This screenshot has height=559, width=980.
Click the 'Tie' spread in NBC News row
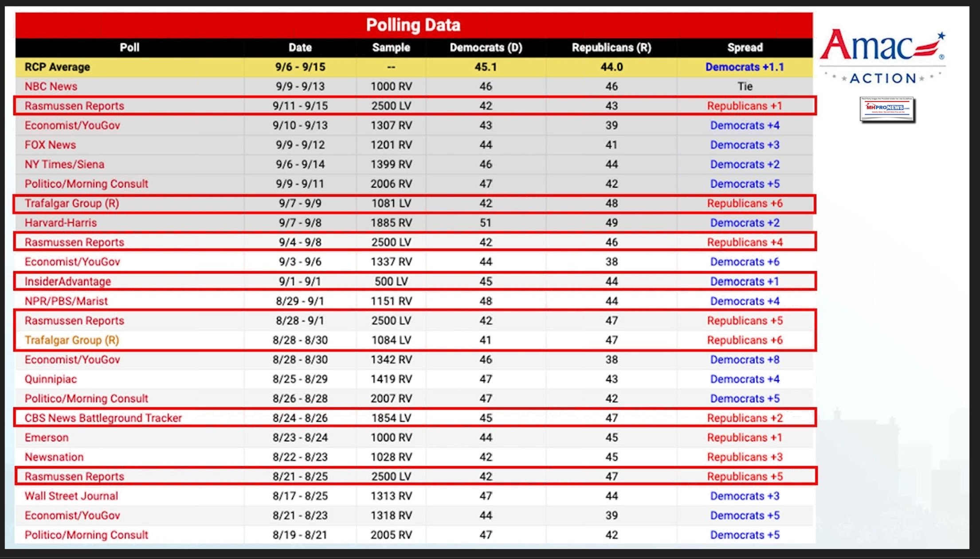coord(745,87)
